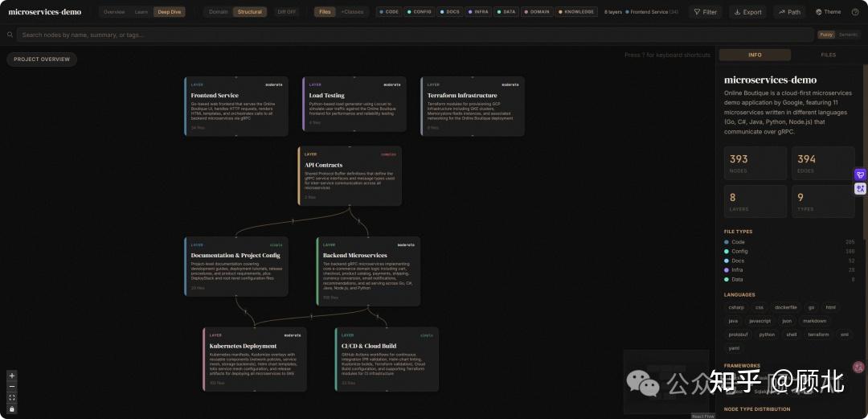Image resolution: width=868 pixels, height=419 pixels.
Task: Toggle the INFRA category filter
Action: pos(477,11)
